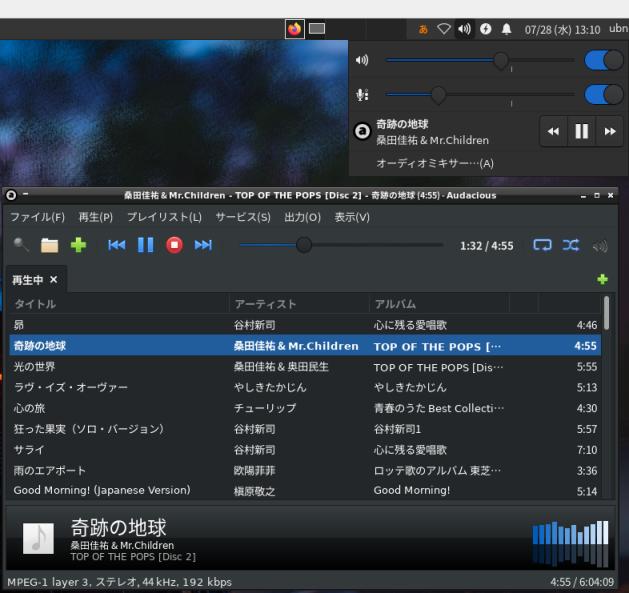Click the artist cell 欧陽菲菲
629x593 pixels.
coord(254,471)
